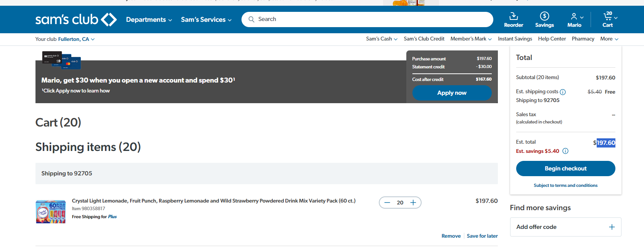
Task: Open Subject to terms and conditions link
Action: 566,185
